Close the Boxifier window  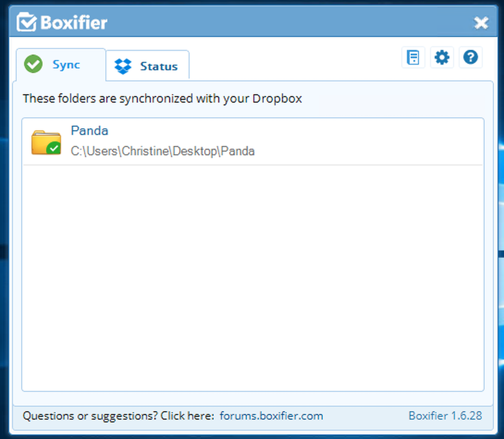point(481,23)
